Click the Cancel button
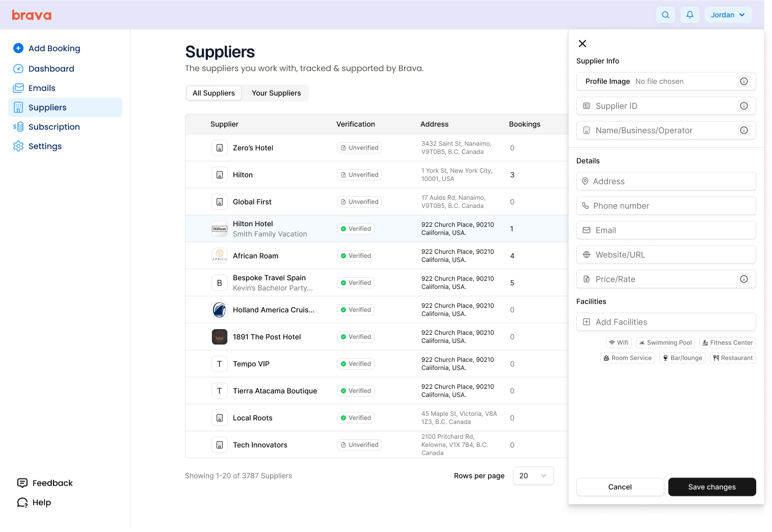This screenshot has height=532, width=772. pos(620,487)
